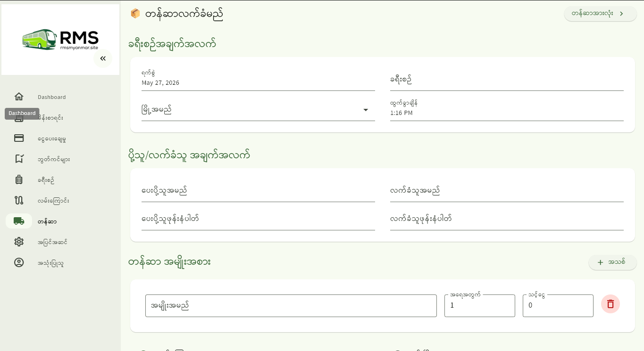644x351 pixels.
Task: Click the လက်ခံသူဖုန်းနံပါတ် receiver phone field
Action: (x=507, y=219)
